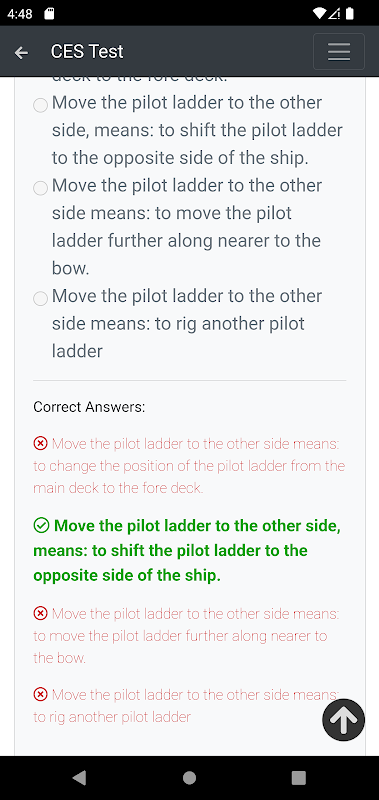Tap the Android back navigation button
The width and height of the screenshot is (379, 800).
pyautogui.click(x=79, y=778)
